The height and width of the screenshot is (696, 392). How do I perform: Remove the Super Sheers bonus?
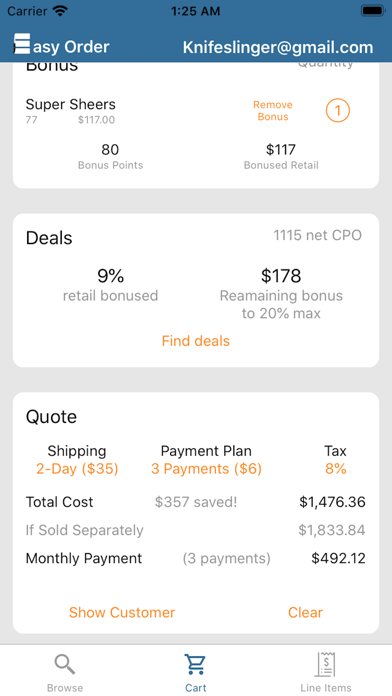[273, 111]
